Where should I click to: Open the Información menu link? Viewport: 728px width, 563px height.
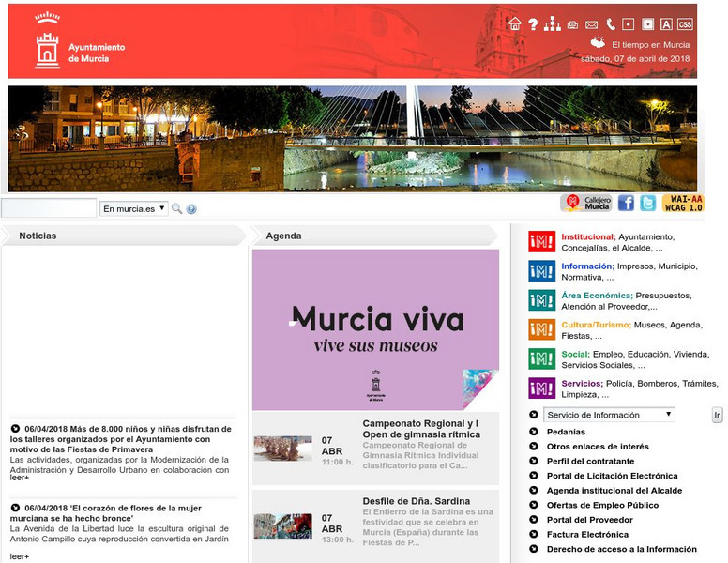[x=588, y=266]
